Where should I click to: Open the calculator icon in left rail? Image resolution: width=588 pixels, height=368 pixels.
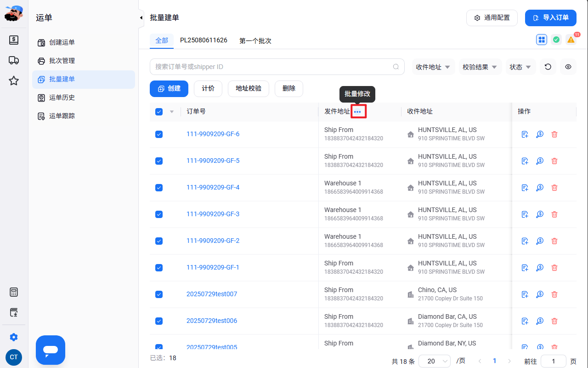[14, 292]
